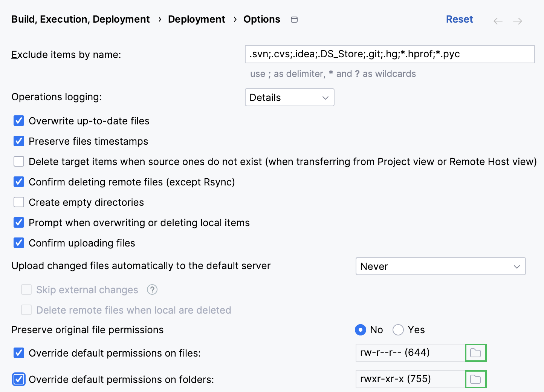Open the Deployment breadcrumb item
This screenshot has height=392, width=544.
pos(196,19)
